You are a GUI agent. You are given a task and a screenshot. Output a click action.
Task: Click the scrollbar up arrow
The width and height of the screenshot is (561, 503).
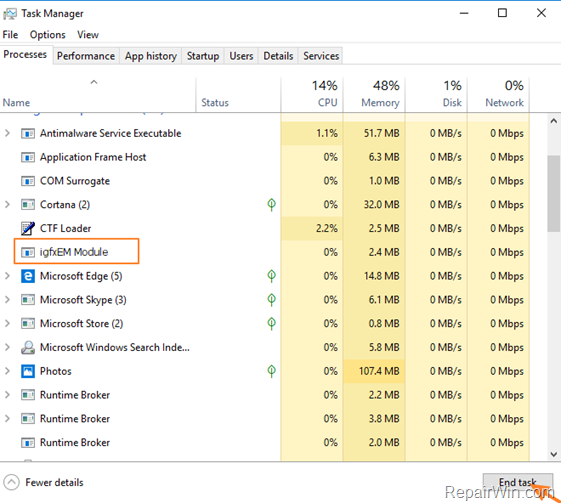click(x=554, y=121)
